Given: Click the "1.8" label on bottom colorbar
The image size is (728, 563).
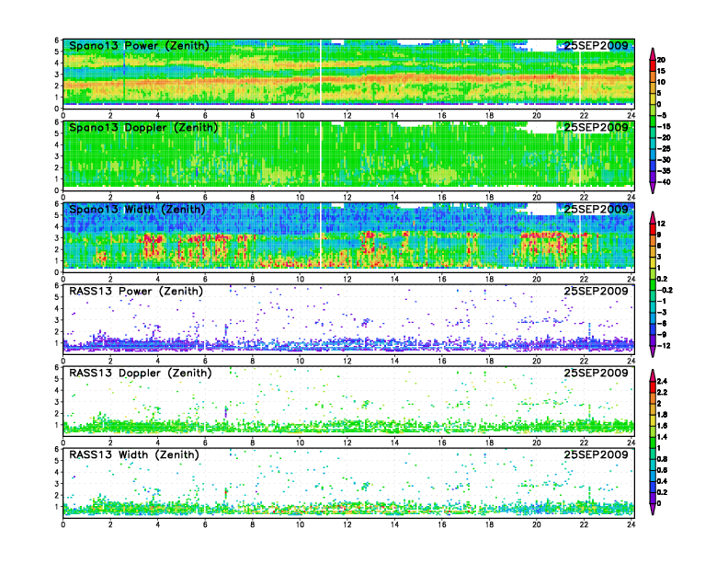Looking at the screenshot, I should [662, 414].
